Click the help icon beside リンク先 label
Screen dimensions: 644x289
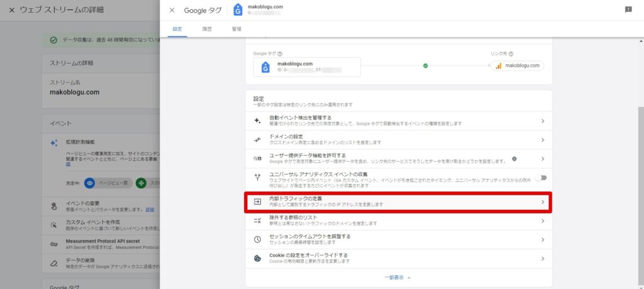511,54
